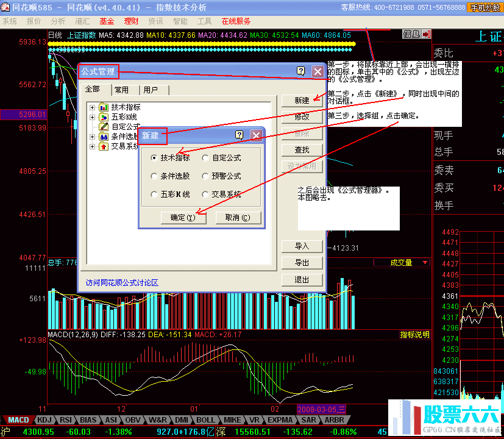
Task: Select the 自定公式 radio option
Action: click(x=205, y=158)
